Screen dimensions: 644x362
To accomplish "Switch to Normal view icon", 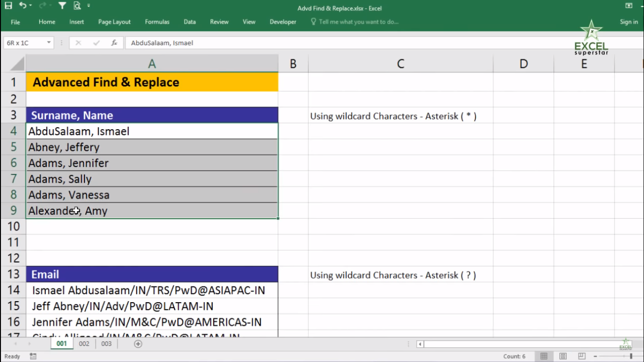I will pos(544,356).
